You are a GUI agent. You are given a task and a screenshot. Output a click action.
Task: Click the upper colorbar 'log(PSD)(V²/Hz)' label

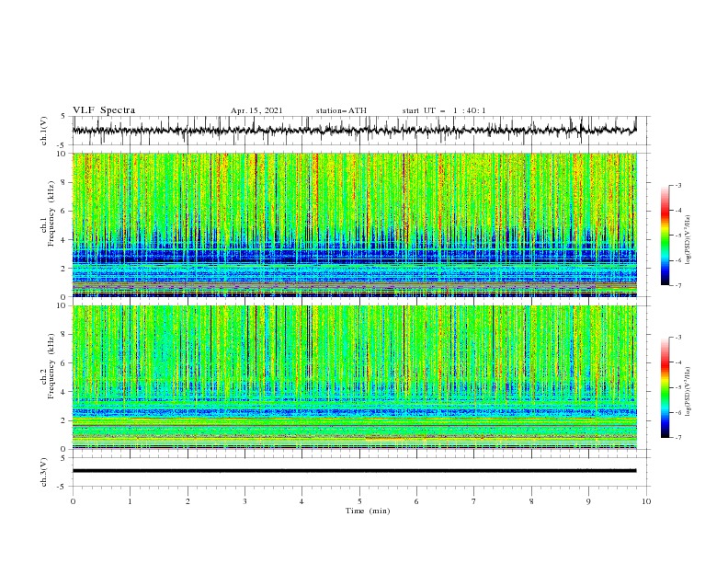[688, 240]
